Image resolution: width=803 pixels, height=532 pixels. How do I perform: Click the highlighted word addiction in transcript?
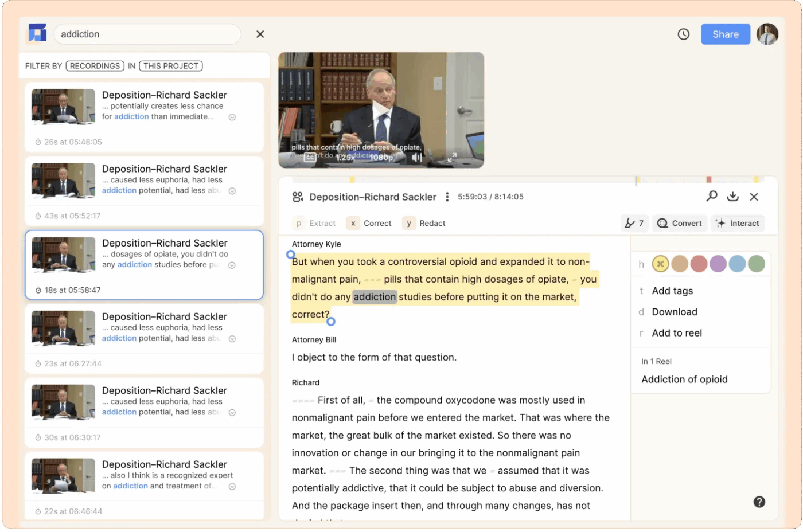(375, 297)
